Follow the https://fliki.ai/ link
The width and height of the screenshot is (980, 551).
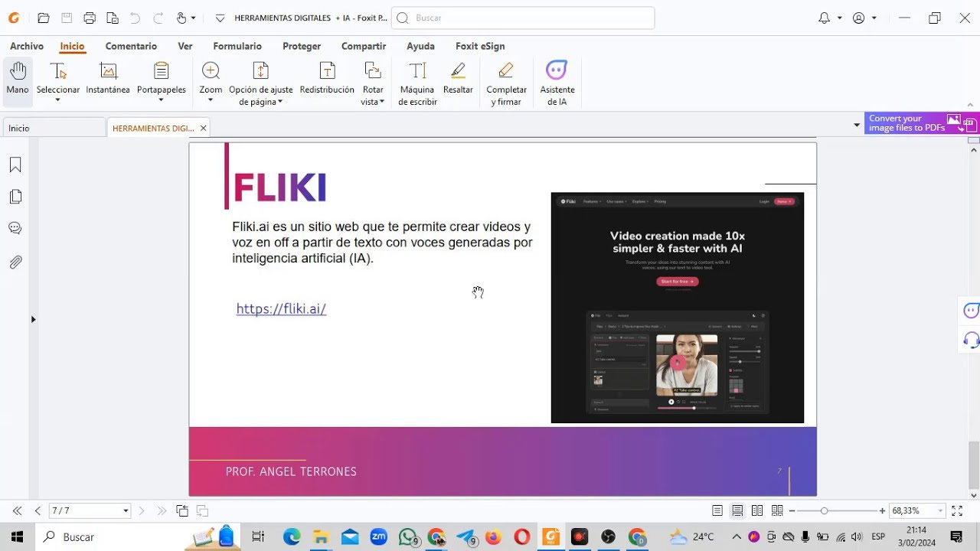tap(281, 309)
